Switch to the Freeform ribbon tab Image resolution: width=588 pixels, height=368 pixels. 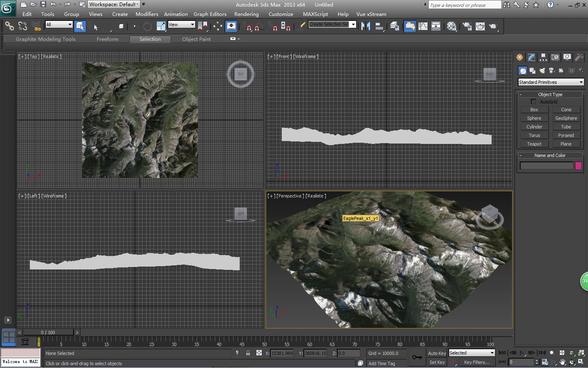point(107,39)
